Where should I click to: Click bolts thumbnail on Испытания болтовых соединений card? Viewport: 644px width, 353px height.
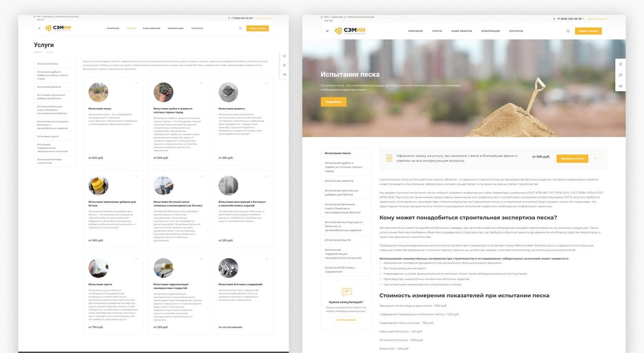pos(228,268)
